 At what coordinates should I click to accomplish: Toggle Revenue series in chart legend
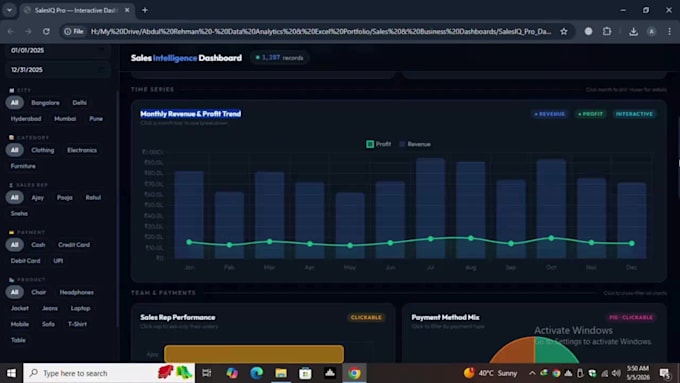(415, 144)
